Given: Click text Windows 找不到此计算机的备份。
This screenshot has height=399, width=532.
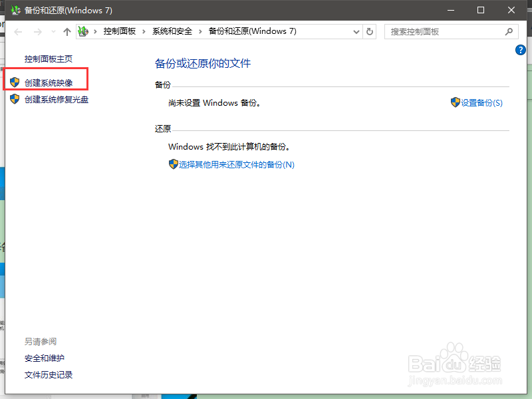Looking at the screenshot, I should (229, 147).
